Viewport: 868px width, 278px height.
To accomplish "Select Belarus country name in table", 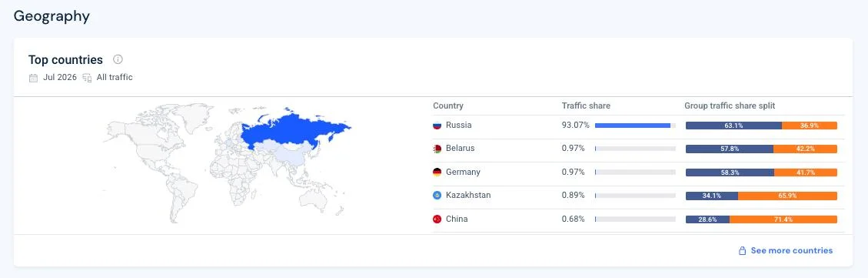I will [x=460, y=149].
